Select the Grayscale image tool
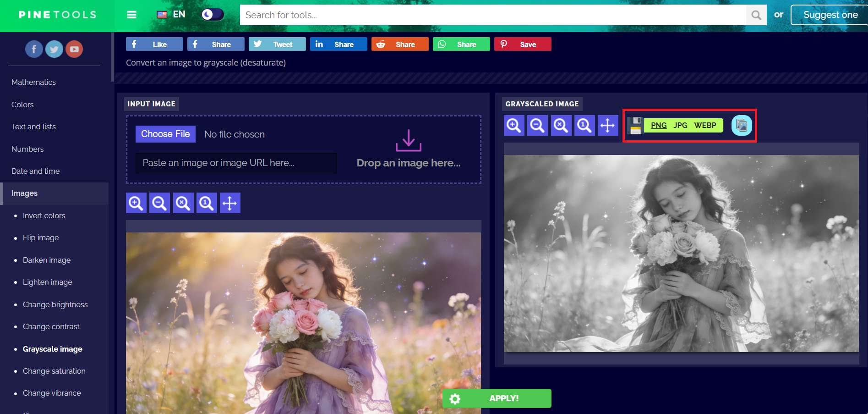Screen dimensions: 868x414 point(53,349)
